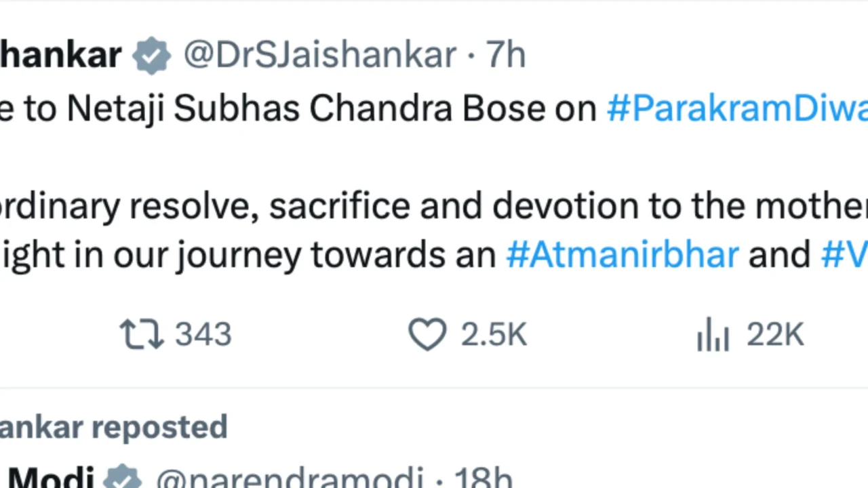Click the 343 repost count
This screenshot has width=868, height=488.
(x=203, y=335)
